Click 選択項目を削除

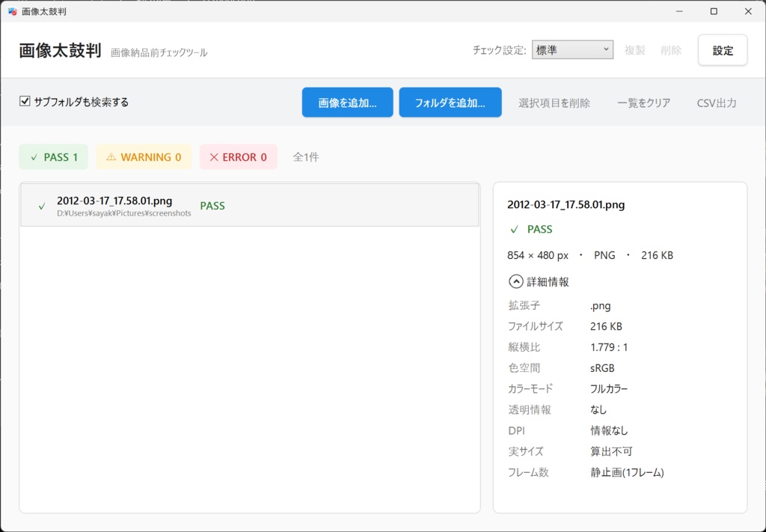point(554,103)
